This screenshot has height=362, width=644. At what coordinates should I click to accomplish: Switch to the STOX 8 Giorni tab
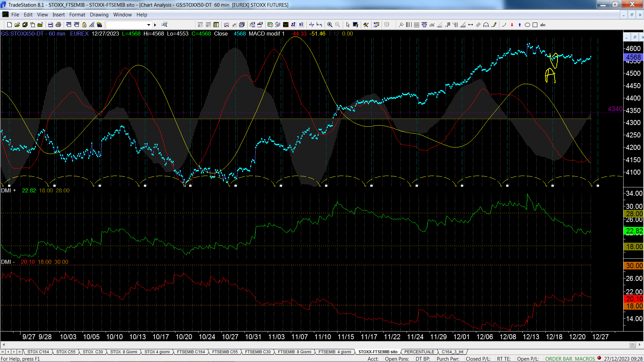(124, 352)
